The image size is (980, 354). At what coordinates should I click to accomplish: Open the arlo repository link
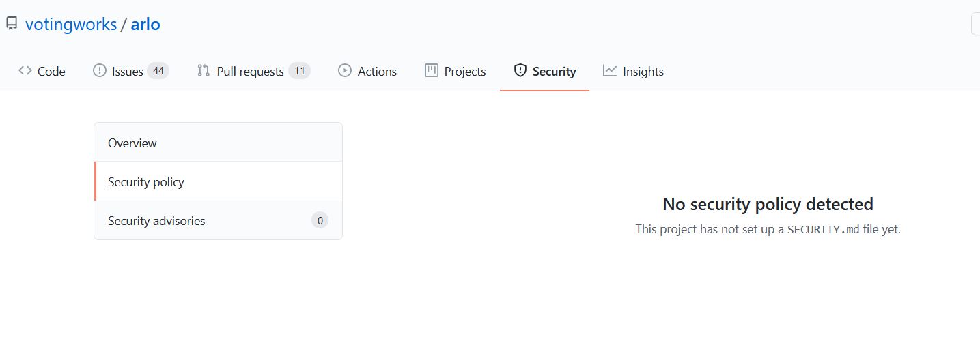(145, 25)
